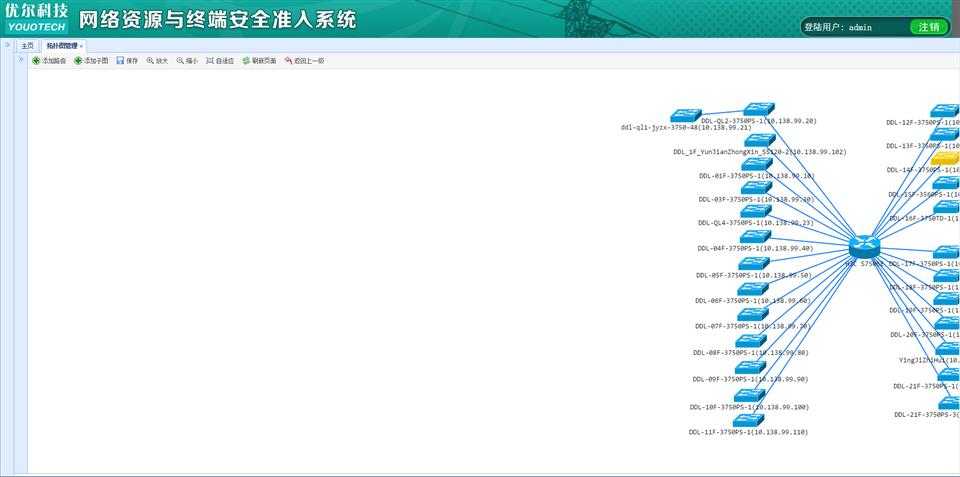960x477 pixels.
Task: Expand the inner left panel chevron
Action: [21, 60]
